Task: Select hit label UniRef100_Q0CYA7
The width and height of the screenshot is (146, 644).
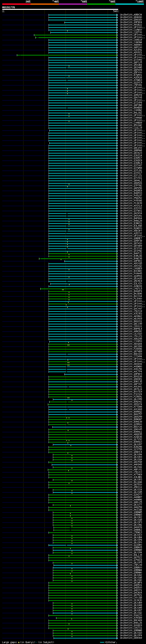Action: (131, 309)
